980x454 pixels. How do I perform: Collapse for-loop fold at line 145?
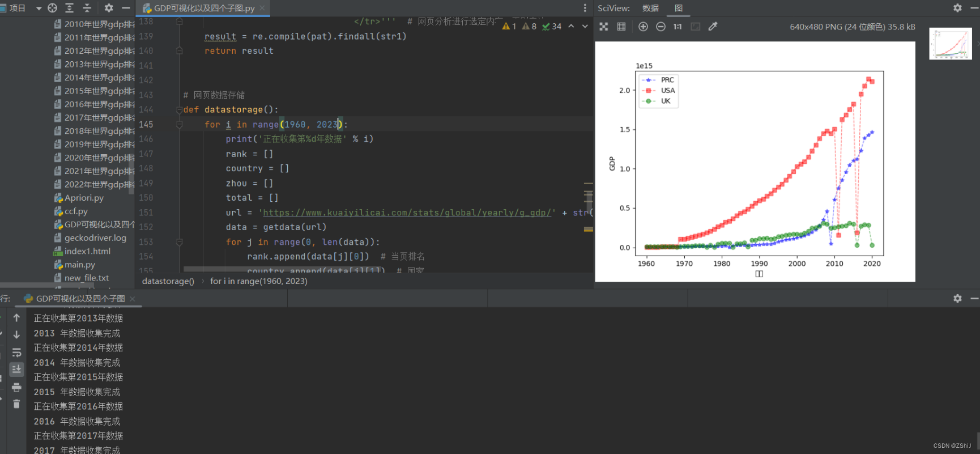[x=179, y=124]
